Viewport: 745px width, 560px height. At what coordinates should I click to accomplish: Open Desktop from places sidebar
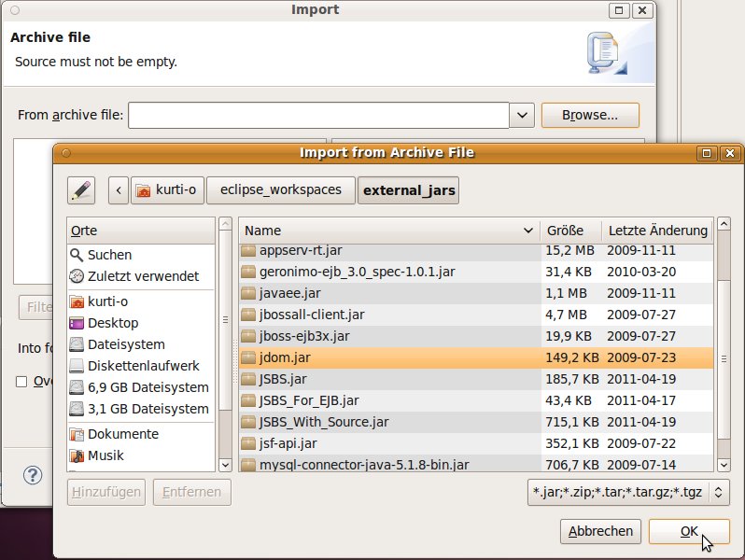click(113, 323)
